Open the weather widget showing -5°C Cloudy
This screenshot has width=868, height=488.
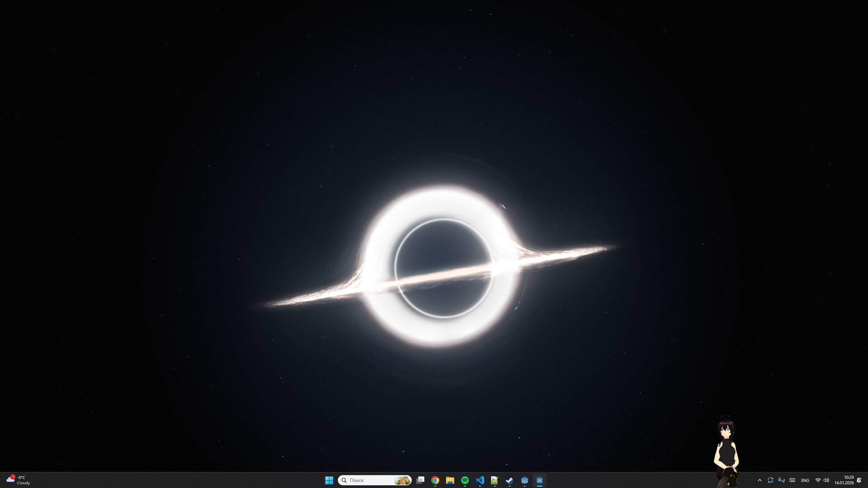[x=18, y=480]
